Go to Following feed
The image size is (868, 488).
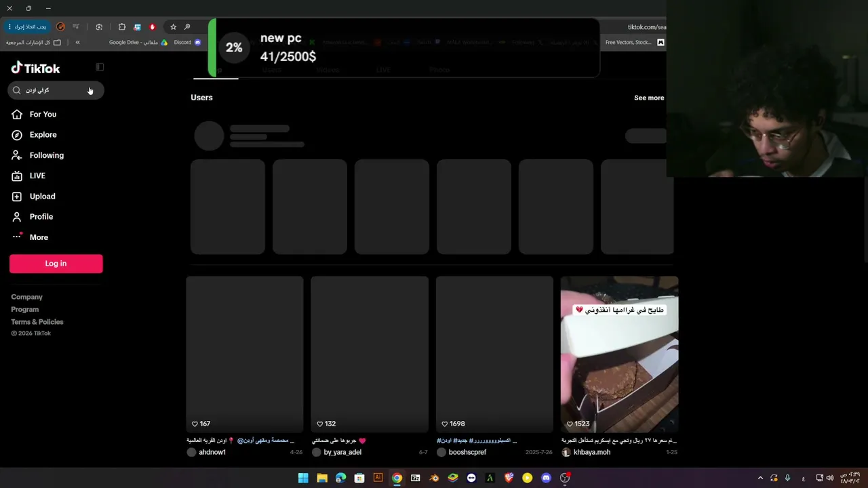point(46,155)
